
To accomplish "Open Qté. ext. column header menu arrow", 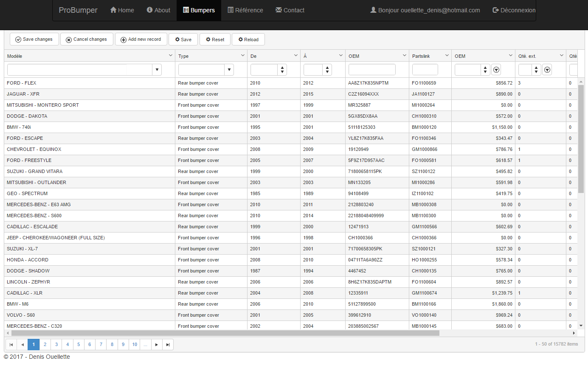I will click(561, 56).
